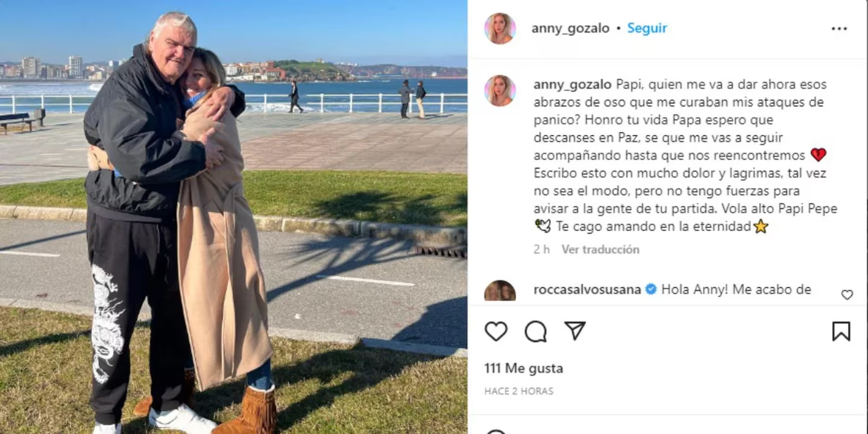Click the 2 h time under caption

click(x=541, y=250)
